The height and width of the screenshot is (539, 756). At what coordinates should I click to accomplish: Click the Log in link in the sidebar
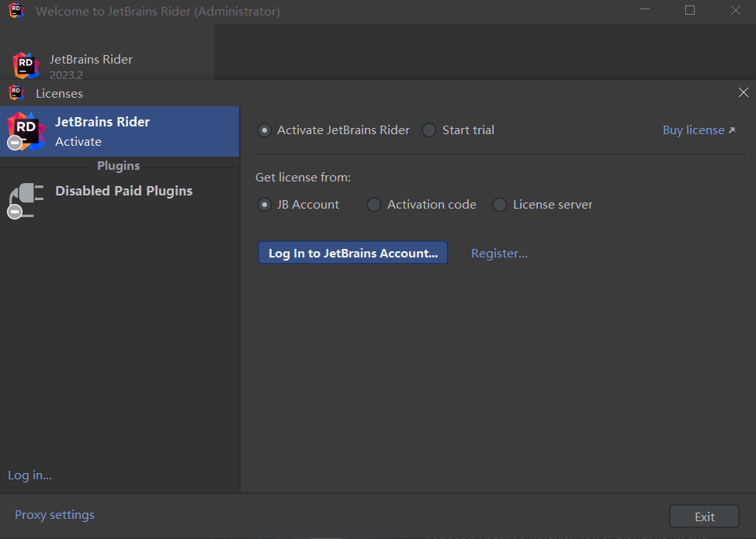30,475
